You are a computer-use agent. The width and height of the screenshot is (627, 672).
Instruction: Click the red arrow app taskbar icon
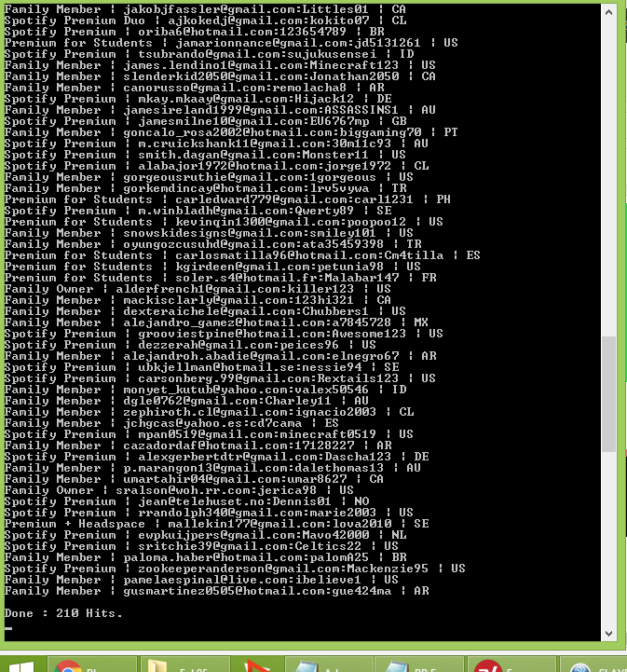pyautogui.click(x=257, y=665)
